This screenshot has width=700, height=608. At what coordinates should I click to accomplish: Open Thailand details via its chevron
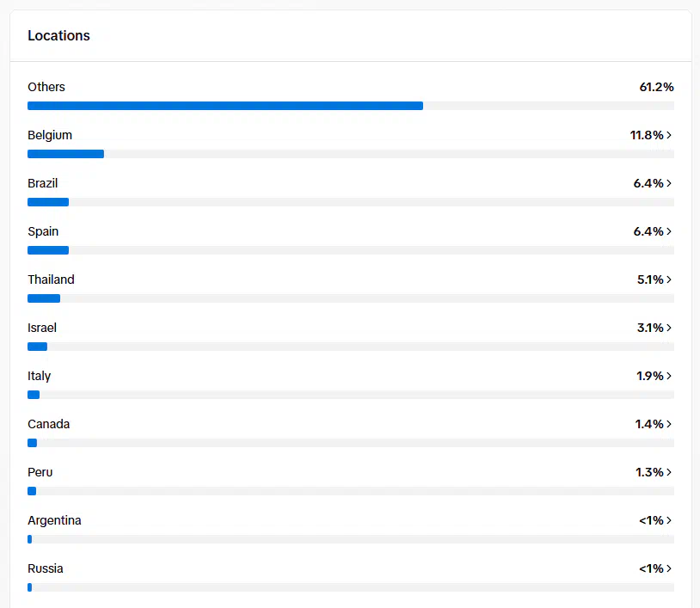point(669,279)
